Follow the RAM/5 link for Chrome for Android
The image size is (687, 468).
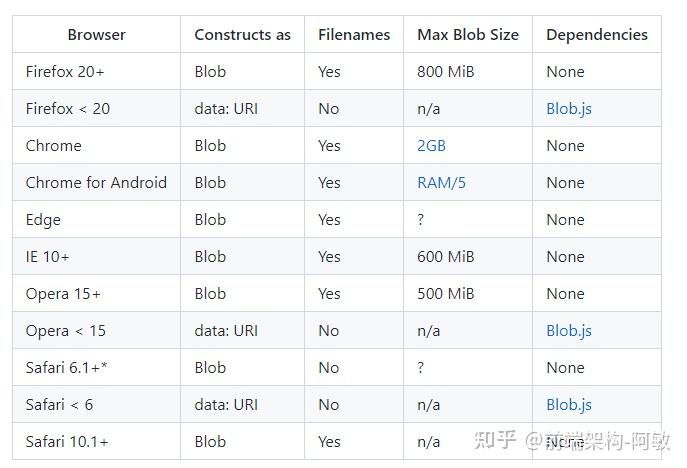point(441,183)
